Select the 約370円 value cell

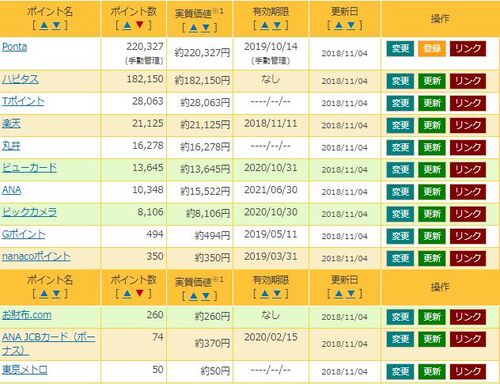click(213, 343)
